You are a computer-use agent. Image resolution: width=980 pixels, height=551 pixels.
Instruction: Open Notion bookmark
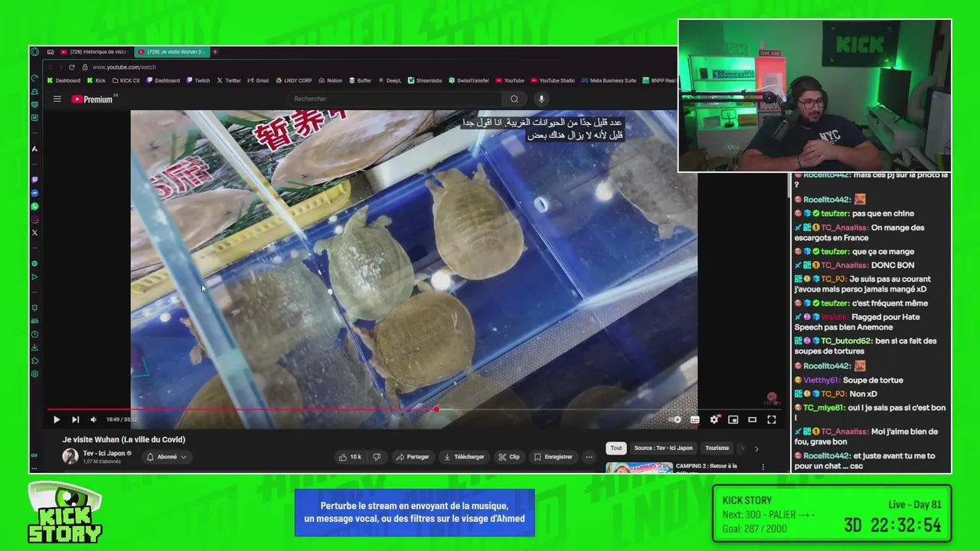point(330,80)
